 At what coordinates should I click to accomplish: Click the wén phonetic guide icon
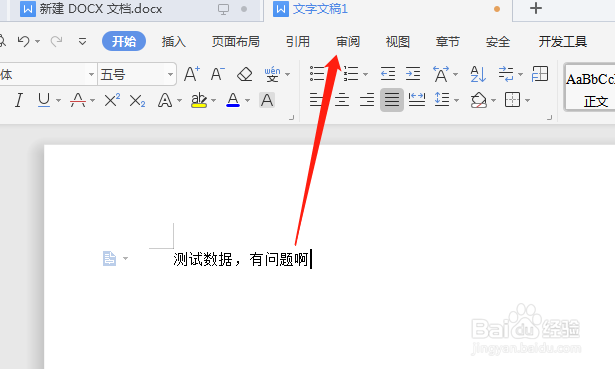click(272, 74)
